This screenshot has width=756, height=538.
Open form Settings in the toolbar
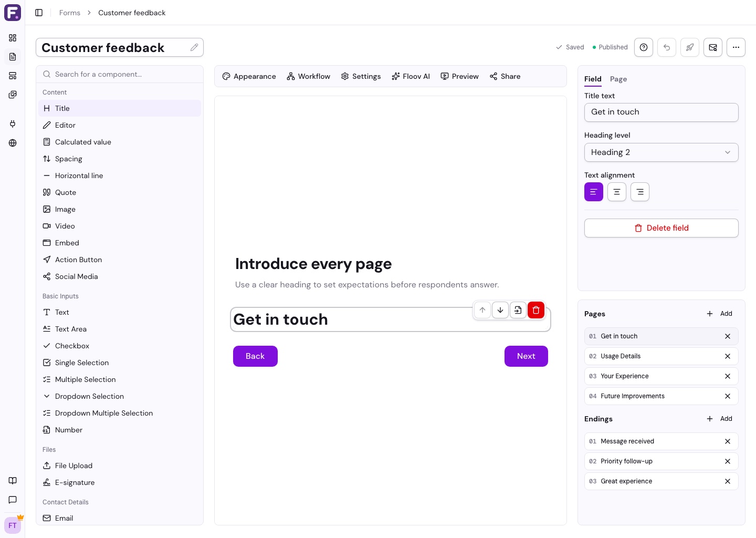tap(361, 76)
